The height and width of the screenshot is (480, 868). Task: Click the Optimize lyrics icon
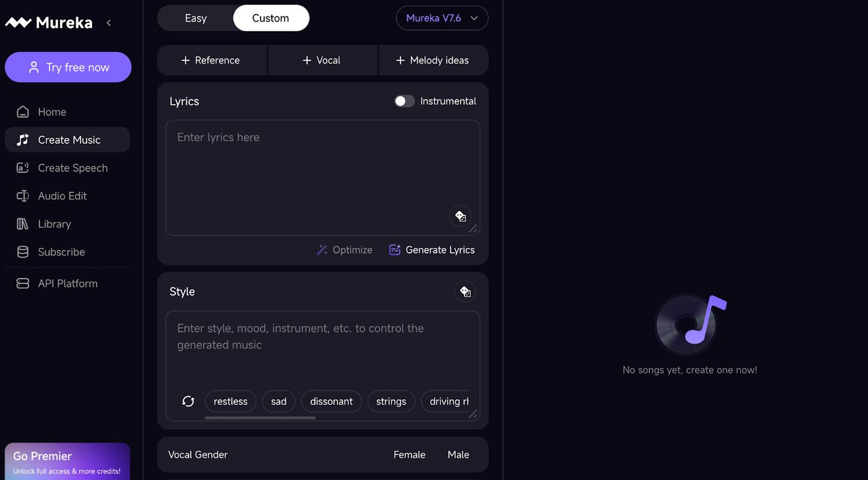coord(322,249)
